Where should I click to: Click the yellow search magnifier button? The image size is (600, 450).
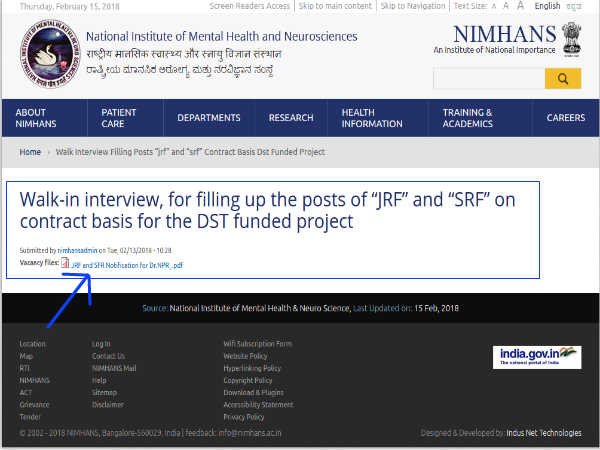562,78
